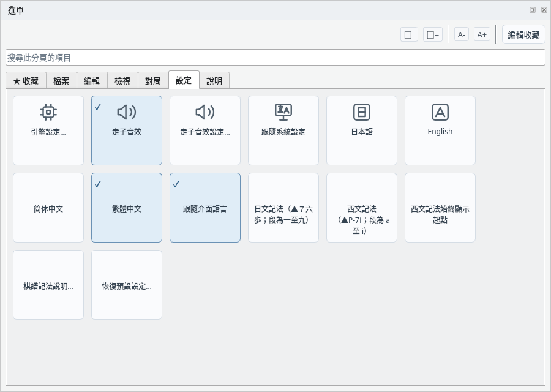The height and width of the screenshot is (392, 551).
Task: Switch to the 編輯 tab
Action: click(x=92, y=81)
